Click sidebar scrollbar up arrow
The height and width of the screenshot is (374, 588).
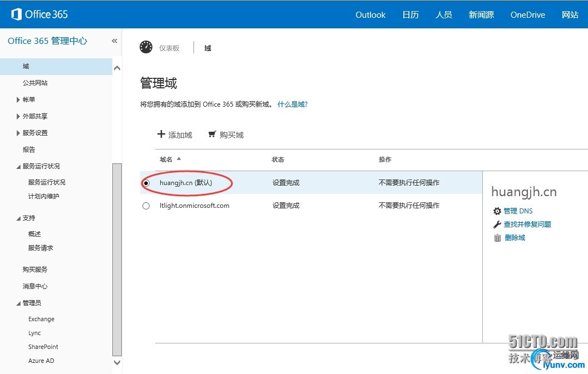pyautogui.click(x=117, y=68)
